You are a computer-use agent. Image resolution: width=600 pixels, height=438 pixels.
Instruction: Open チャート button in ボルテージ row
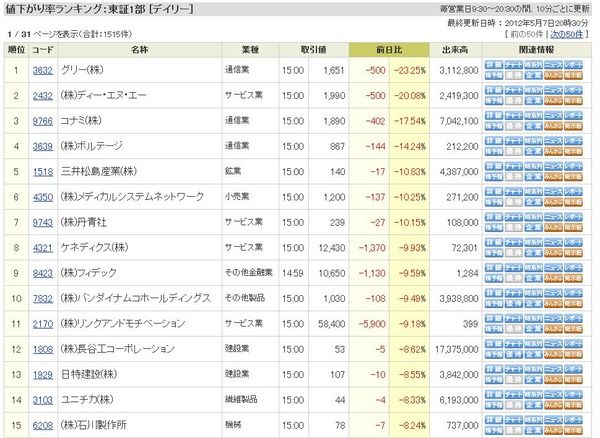(x=514, y=141)
